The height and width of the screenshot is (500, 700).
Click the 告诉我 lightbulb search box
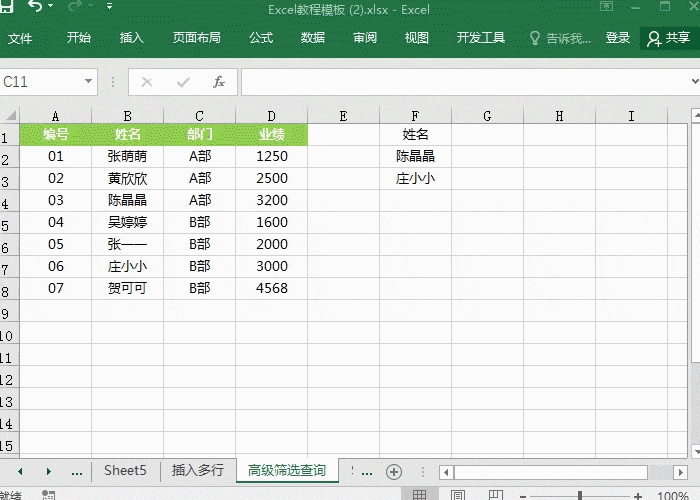[560, 38]
